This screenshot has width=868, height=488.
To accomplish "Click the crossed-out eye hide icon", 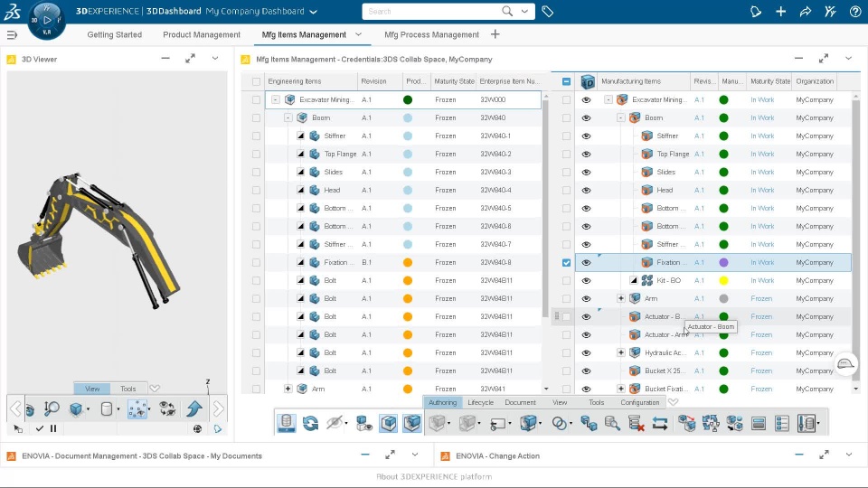I will (335, 423).
